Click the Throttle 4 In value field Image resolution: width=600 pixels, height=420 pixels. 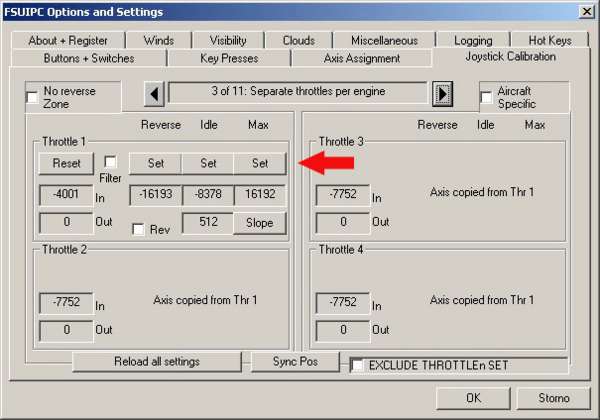[343, 302]
